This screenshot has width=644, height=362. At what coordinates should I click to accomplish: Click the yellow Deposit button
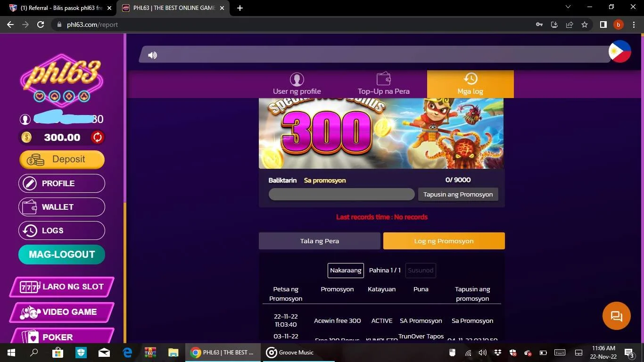pos(62,159)
